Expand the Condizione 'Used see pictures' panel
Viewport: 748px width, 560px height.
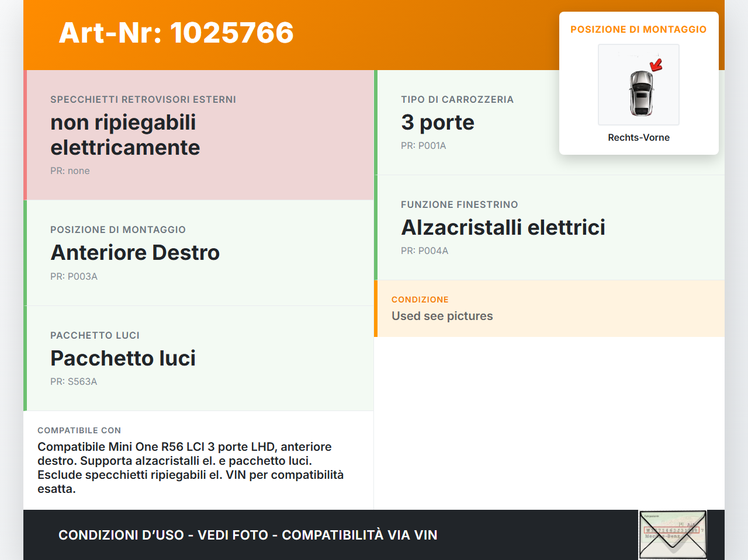coord(549,309)
